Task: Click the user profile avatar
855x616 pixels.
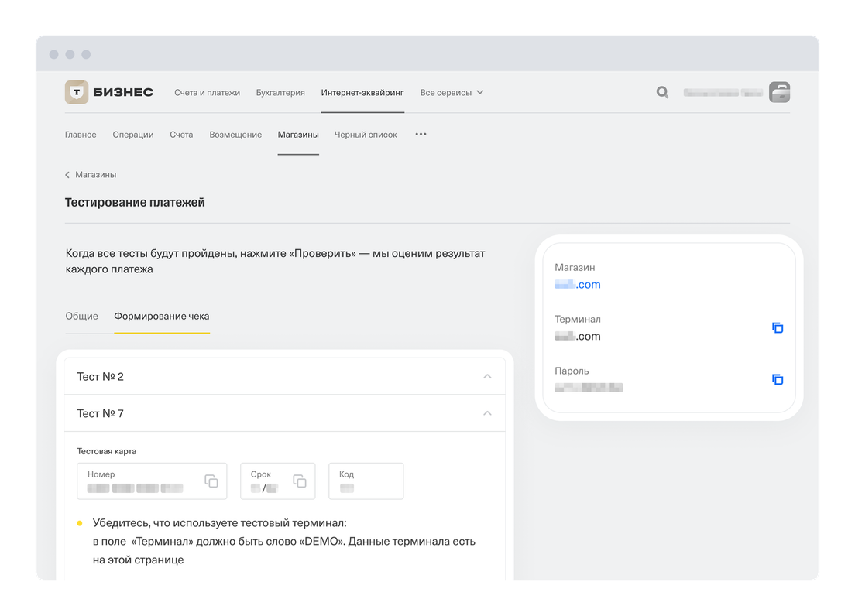Action: (x=779, y=92)
